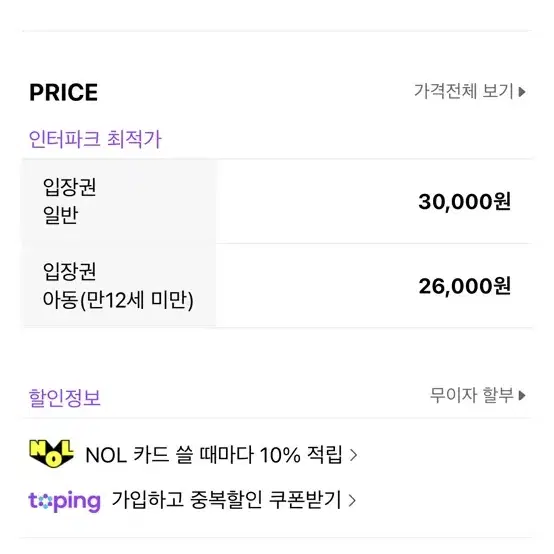Click the triangle arrow beside 무이자 할부
Image resolution: width=554 pixels, height=554 pixels.
click(522, 396)
